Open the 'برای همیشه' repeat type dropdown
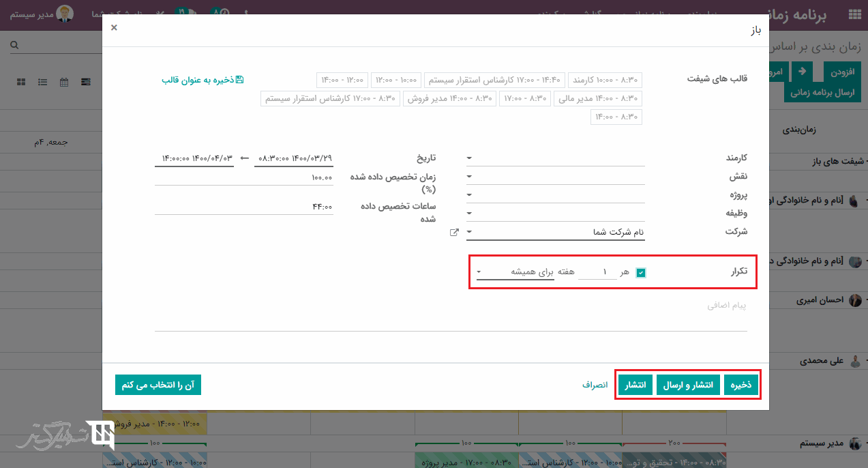 [515, 272]
